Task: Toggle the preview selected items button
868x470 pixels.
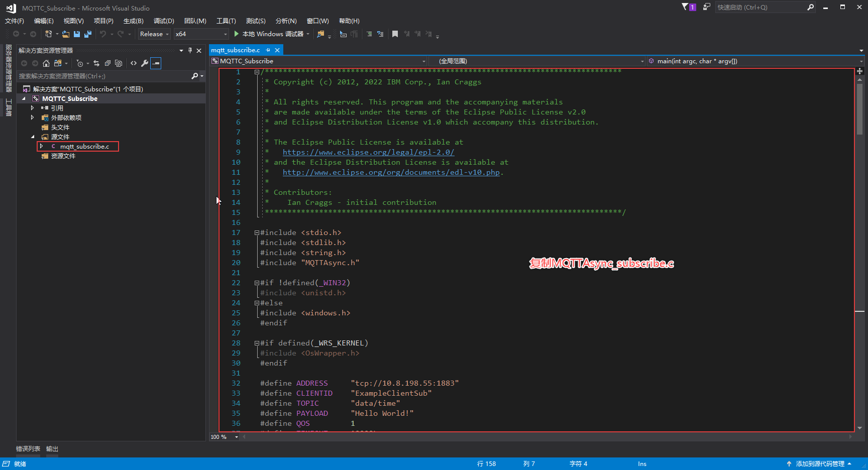Action: pyautogui.click(x=156, y=63)
